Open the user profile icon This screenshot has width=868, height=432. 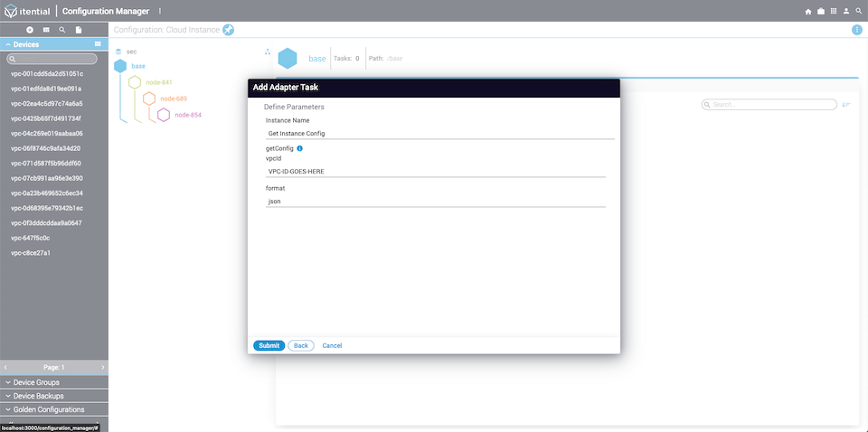[x=846, y=11]
